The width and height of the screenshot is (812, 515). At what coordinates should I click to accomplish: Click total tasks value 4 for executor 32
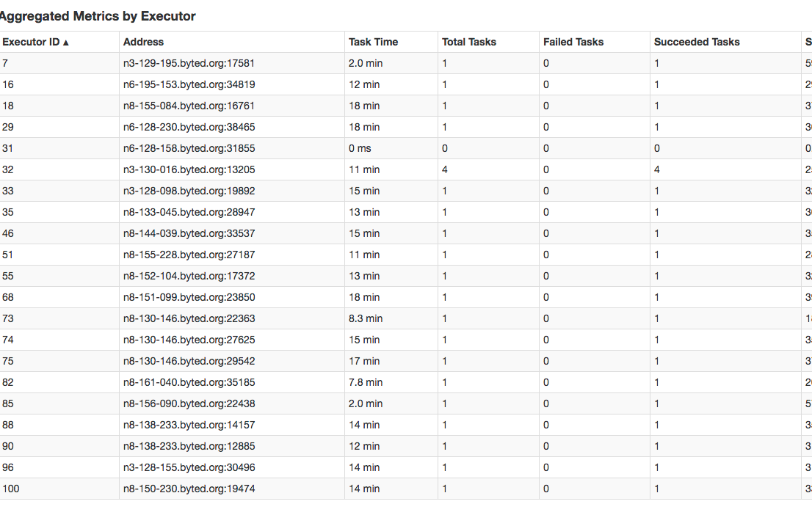(488, 169)
